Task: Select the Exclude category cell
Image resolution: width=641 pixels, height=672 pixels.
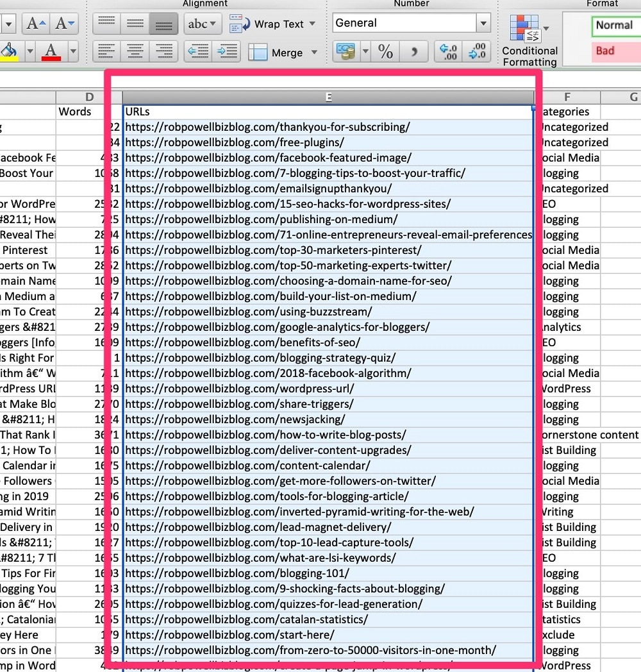Action: [x=567, y=635]
